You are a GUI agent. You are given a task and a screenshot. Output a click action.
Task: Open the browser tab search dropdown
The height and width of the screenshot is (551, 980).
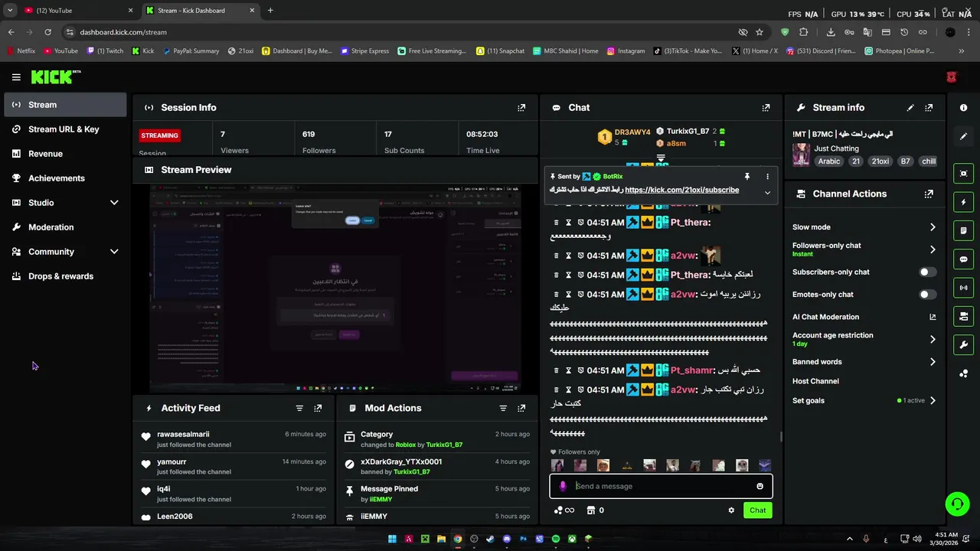(x=10, y=11)
